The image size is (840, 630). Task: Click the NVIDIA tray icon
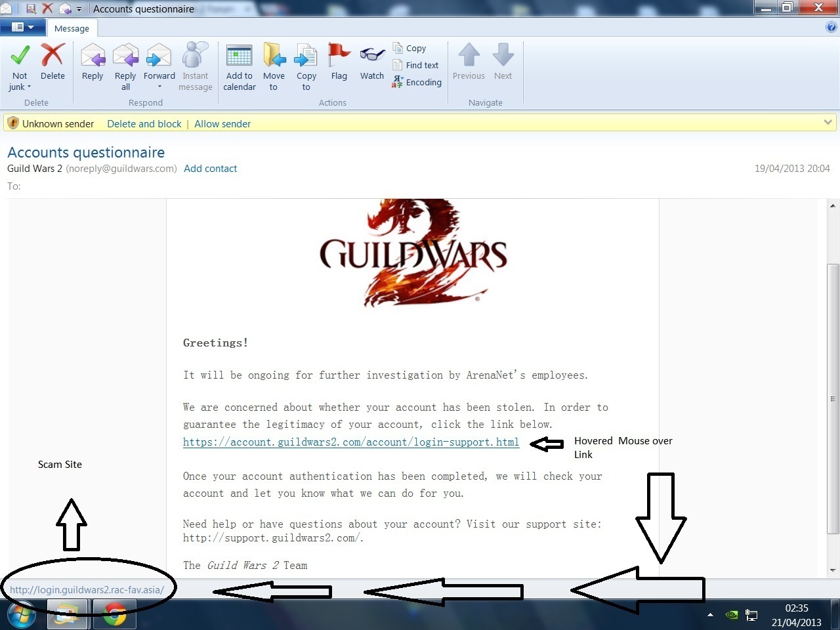pyautogui.click(x=731, y=616)
